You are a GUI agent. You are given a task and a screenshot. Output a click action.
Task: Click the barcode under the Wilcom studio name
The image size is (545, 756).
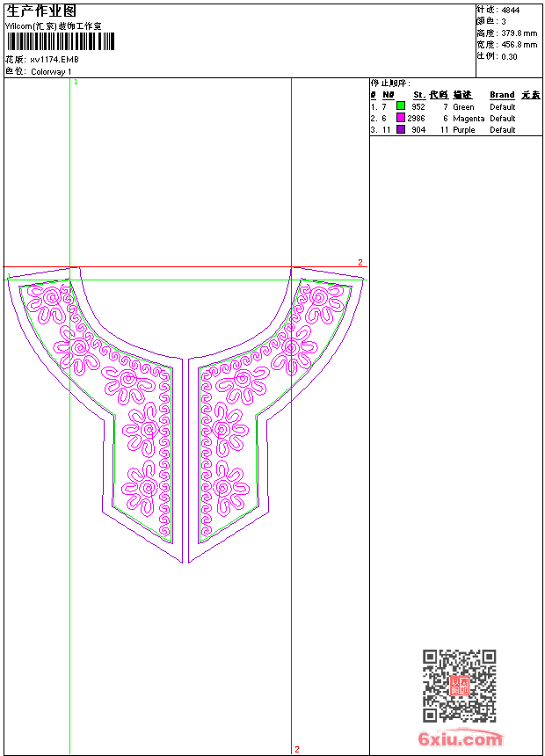point(61,41)
